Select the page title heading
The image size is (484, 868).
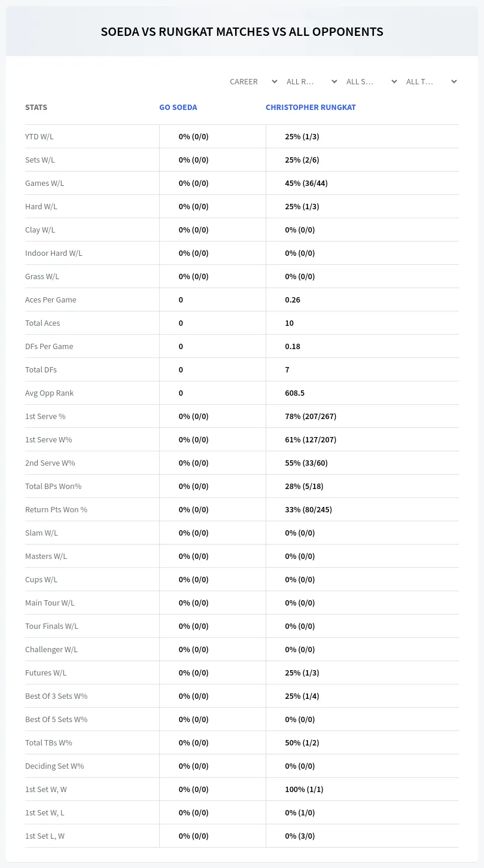pos(242,32)
